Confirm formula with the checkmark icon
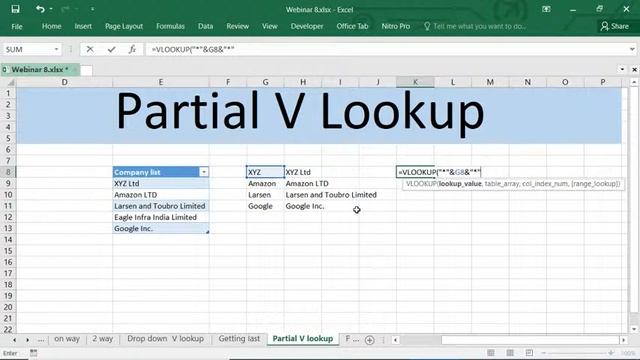The image size is (640, 360). click(111, 49)
